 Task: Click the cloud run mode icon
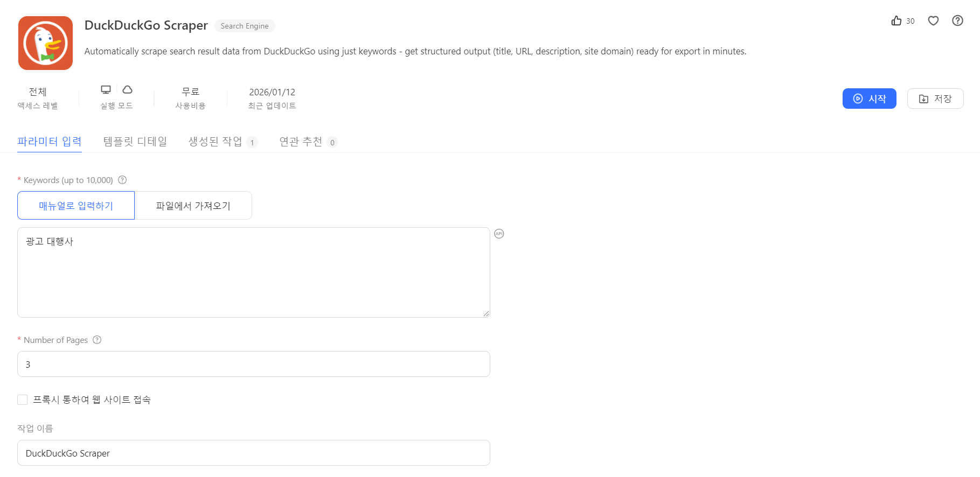(x=127, y=89)
